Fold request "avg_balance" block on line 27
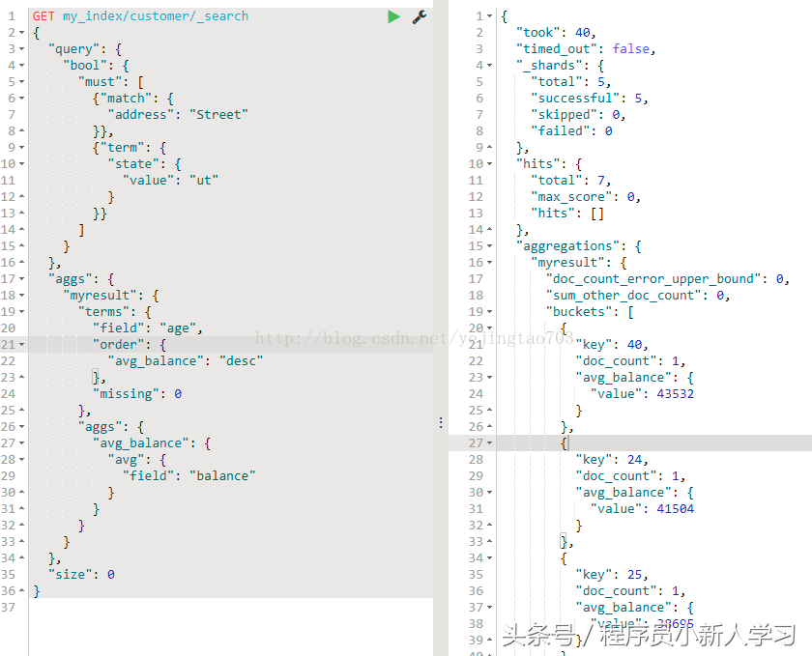This screenshot has height=656, width=812. (x=21, y=443)
